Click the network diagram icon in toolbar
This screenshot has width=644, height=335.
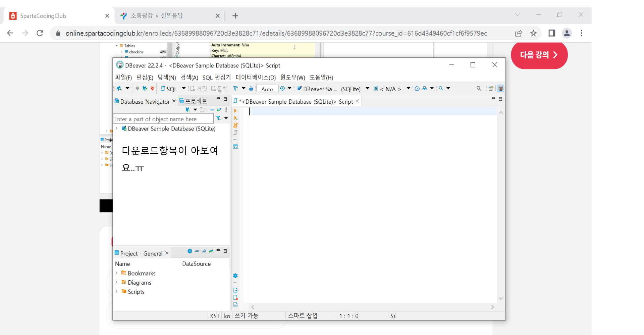425,88
